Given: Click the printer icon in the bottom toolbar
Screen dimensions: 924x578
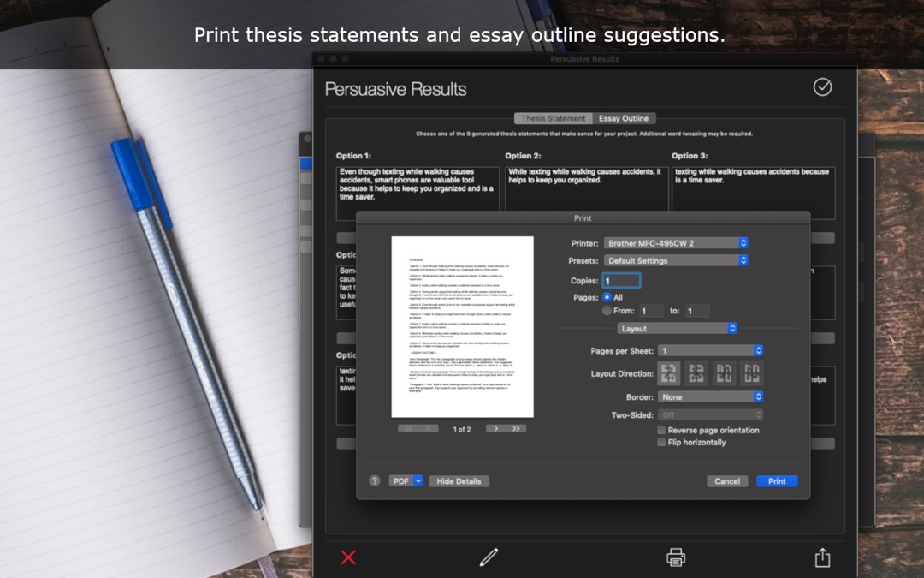Looking at the screenshot, I should pyautogui.click(x=675, y=557).
